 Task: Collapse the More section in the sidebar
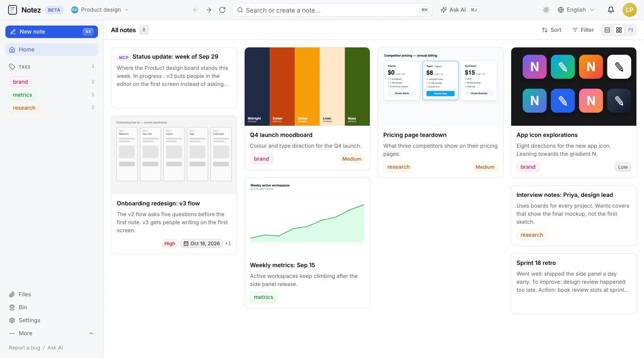51,333
